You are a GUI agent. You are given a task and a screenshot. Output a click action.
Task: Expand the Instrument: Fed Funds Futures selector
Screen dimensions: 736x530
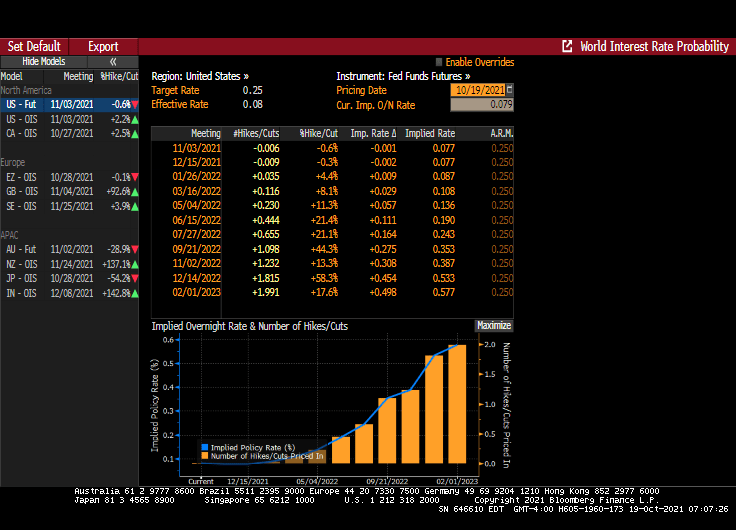pyautogui.click(x=402, y=76)
